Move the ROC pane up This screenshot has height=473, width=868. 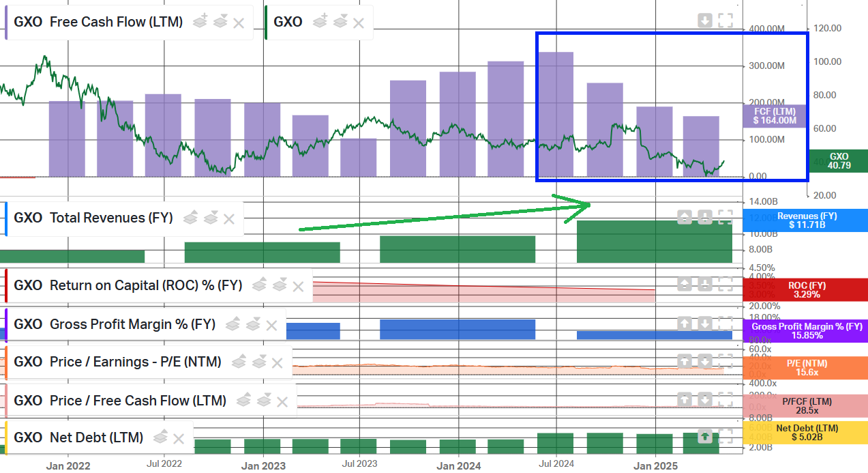(685, 285)
